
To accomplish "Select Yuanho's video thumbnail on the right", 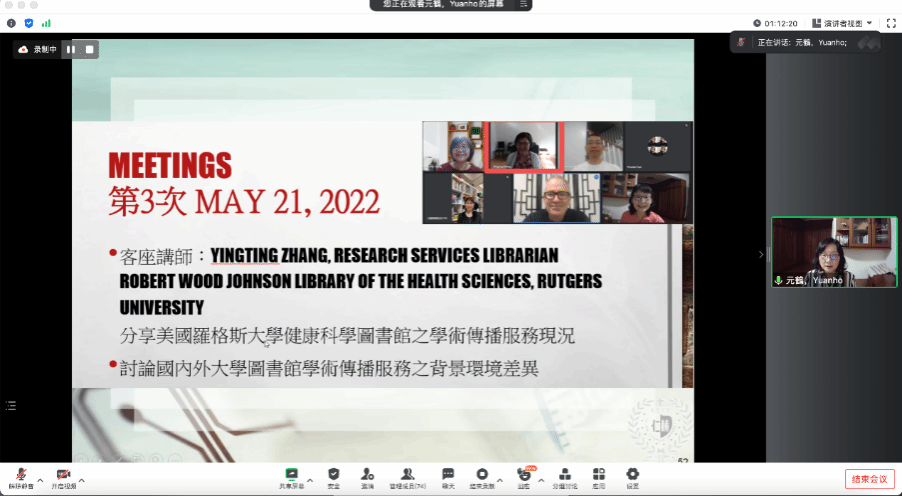I will click(x=834, y=252).
